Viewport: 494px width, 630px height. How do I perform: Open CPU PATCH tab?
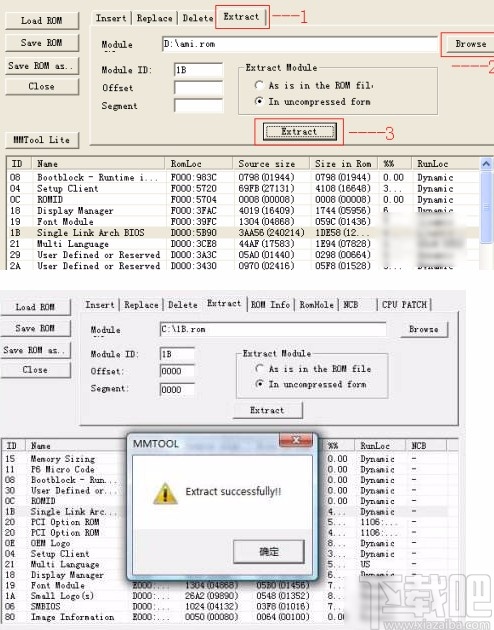click(x=404, y=305)
